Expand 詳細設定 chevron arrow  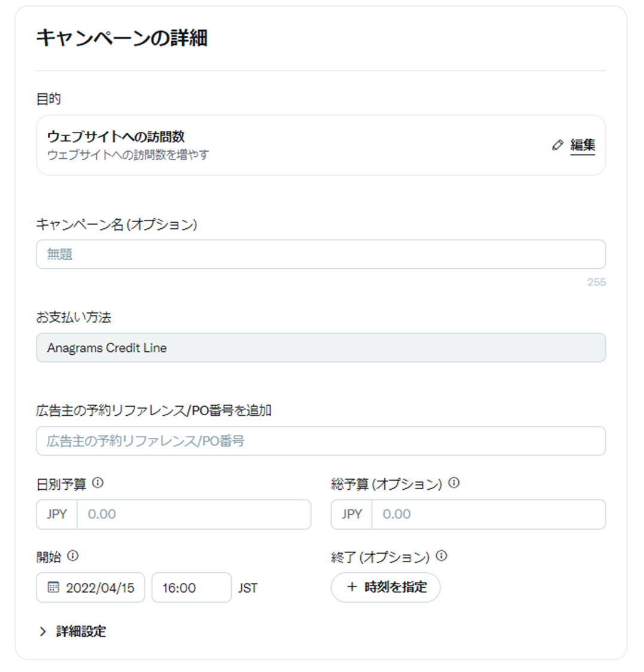[42, 631]
